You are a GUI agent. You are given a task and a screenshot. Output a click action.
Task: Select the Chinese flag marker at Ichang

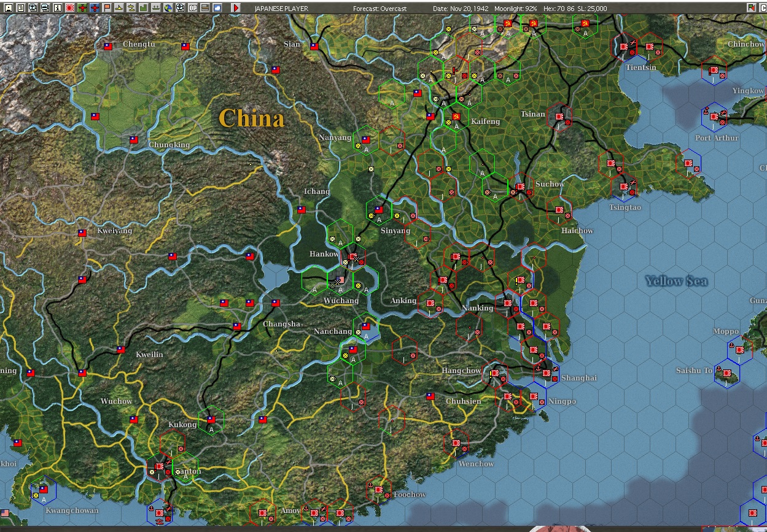(302, 209)
